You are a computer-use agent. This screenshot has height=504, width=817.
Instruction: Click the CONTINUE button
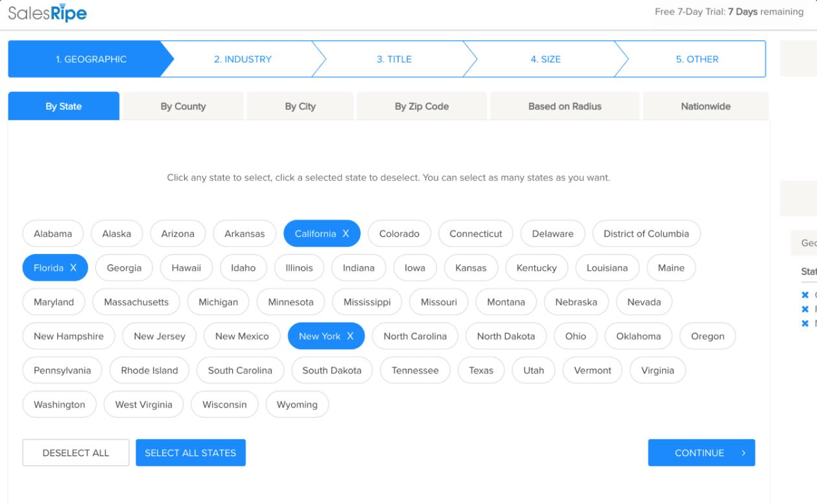click(702, 453)
